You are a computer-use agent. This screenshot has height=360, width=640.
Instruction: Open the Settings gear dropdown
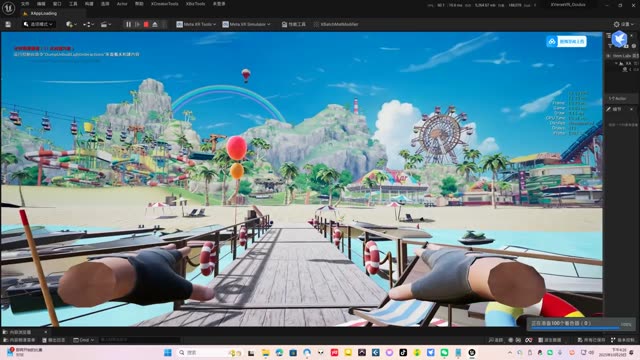[624, 24]
